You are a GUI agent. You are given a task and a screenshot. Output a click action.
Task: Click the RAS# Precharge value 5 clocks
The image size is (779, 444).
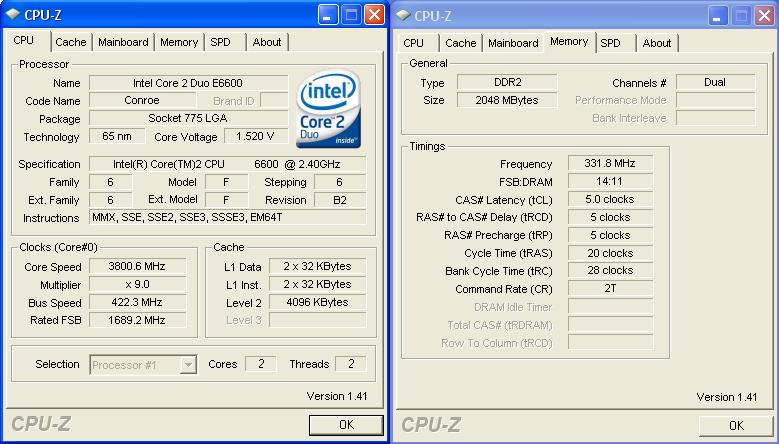(x=610, y=235)
